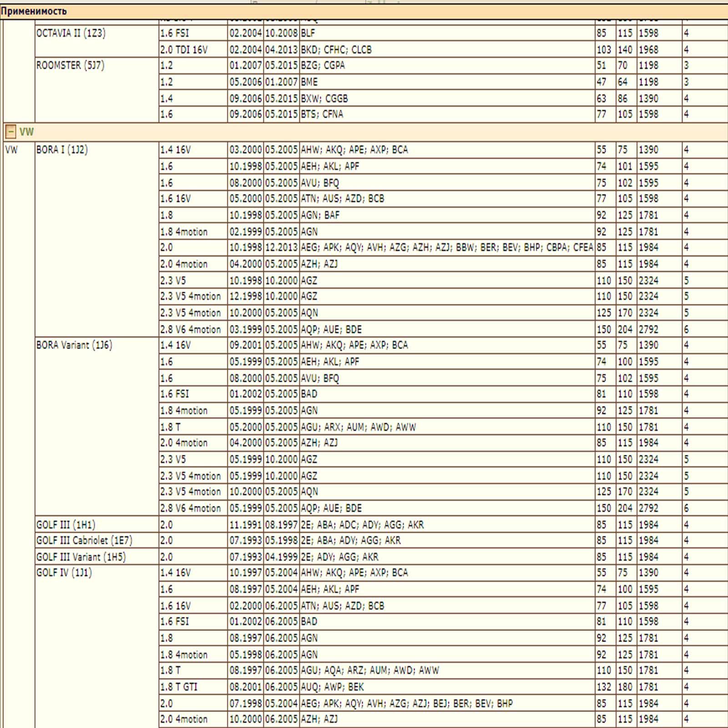Select the GOLF III Variant (1H5) cell

click(81, 557)
